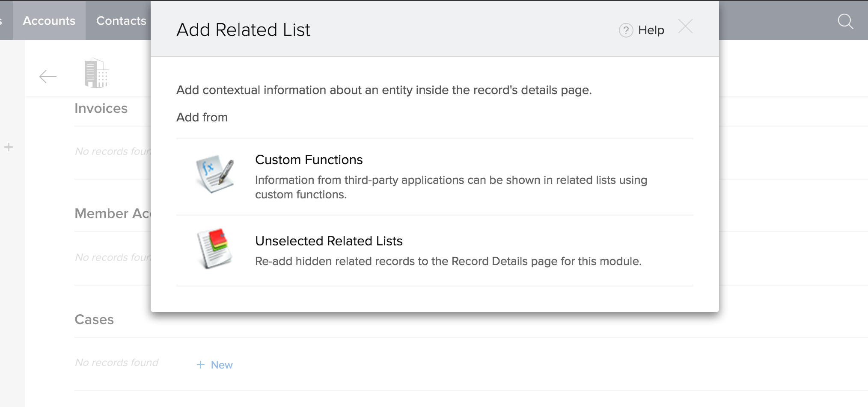Switch to the Contacts tab

click(x=121, y=21)
